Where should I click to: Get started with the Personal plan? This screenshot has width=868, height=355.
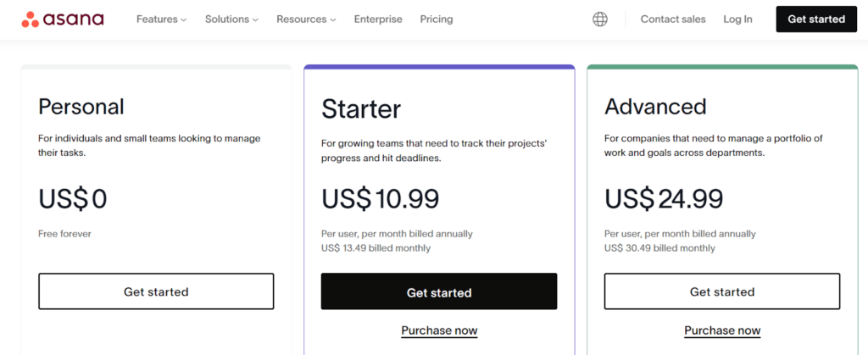[x=156, y=291]
